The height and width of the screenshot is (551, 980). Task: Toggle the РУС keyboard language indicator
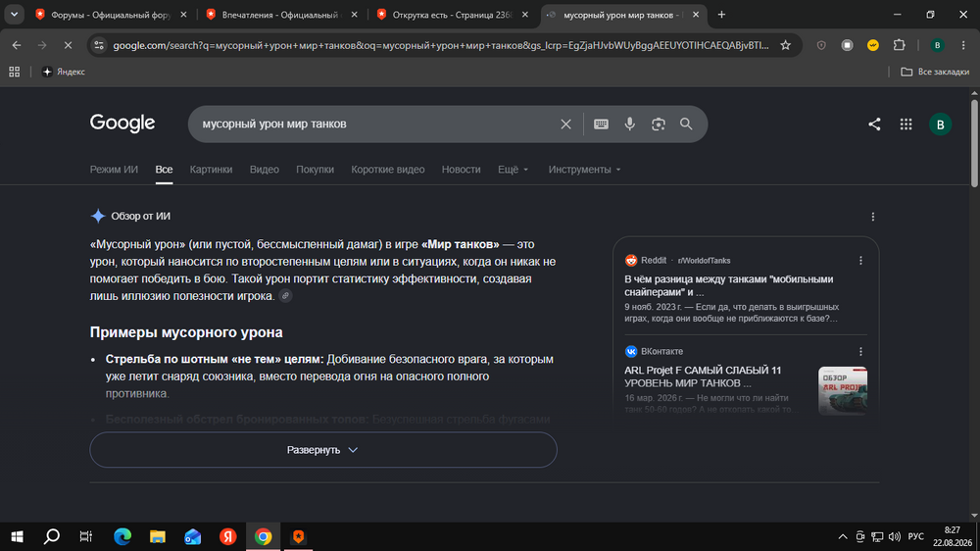pos(915,536)
